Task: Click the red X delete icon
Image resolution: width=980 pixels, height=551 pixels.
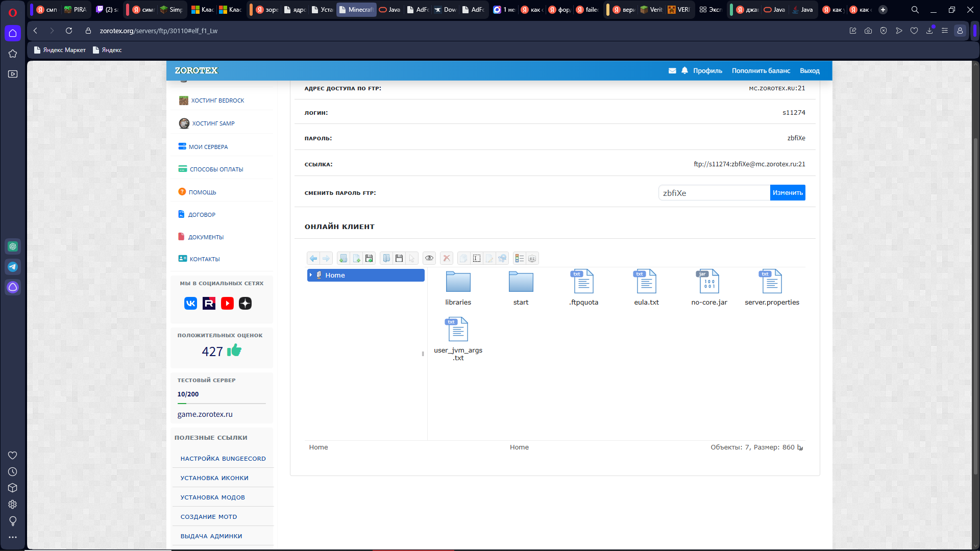Action: [447, 258]
